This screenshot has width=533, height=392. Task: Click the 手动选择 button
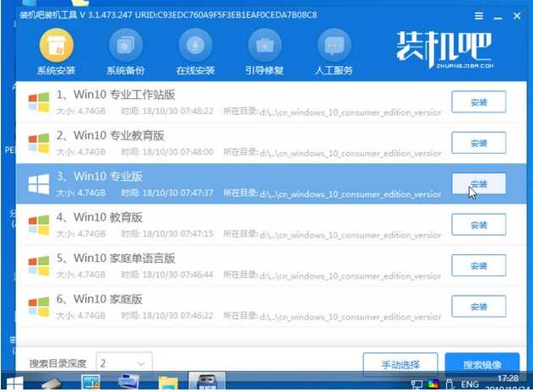(x=400, y=364)
